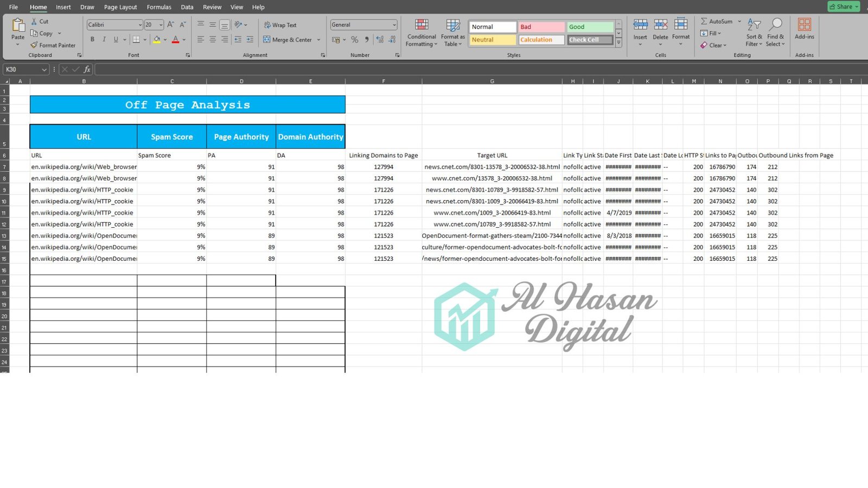Expand the Font Color dropdown arrow

(184, 40)
